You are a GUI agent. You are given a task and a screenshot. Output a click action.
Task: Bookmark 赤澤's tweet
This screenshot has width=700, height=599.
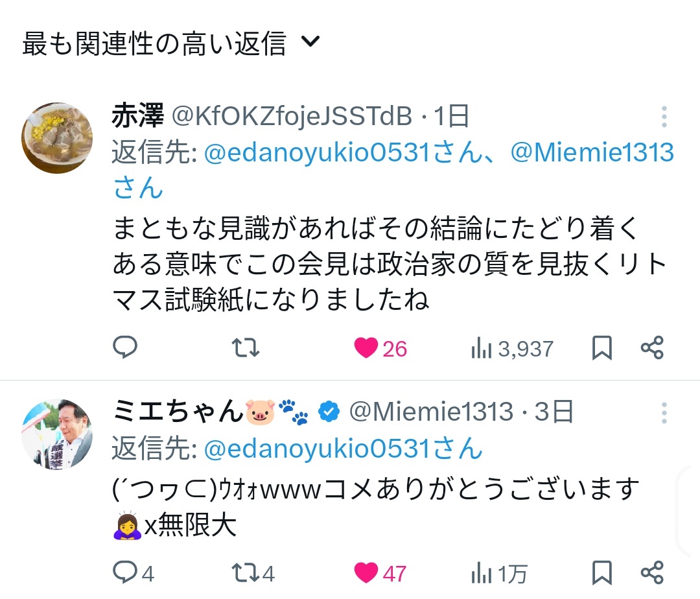[602, 348]
